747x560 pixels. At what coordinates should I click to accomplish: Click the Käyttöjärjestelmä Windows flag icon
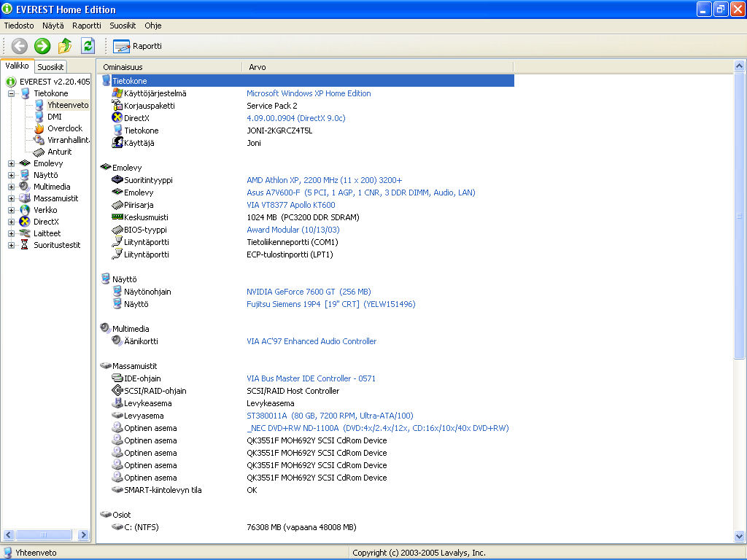pos(117,93)
